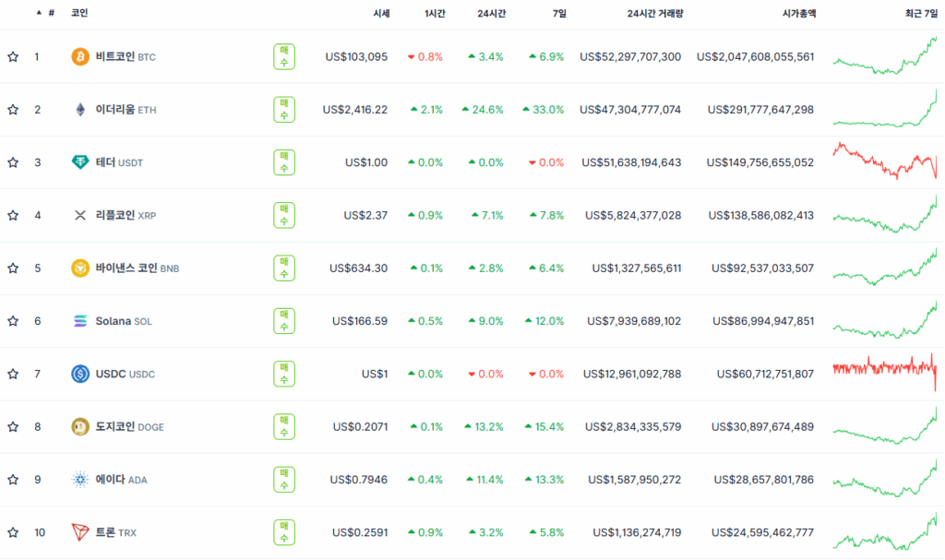Click the 매수 buy button for Ethereum

coord(284,110)
